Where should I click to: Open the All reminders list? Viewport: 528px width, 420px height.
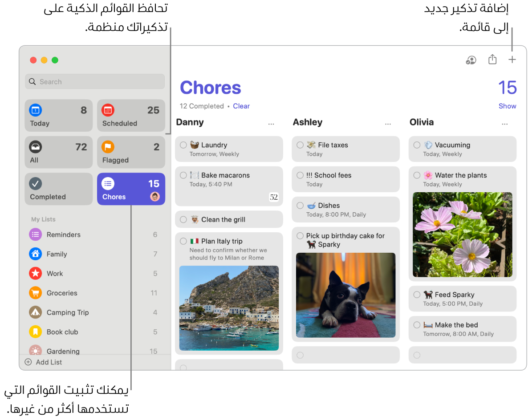58,152
